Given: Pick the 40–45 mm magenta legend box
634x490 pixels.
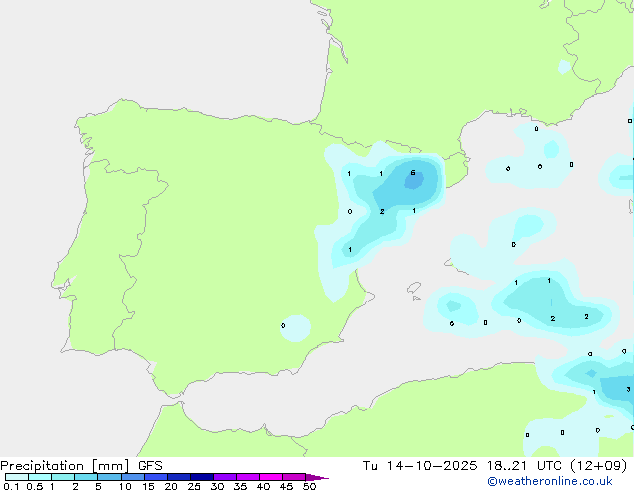Looking at the screenshot, I should 271,477.
